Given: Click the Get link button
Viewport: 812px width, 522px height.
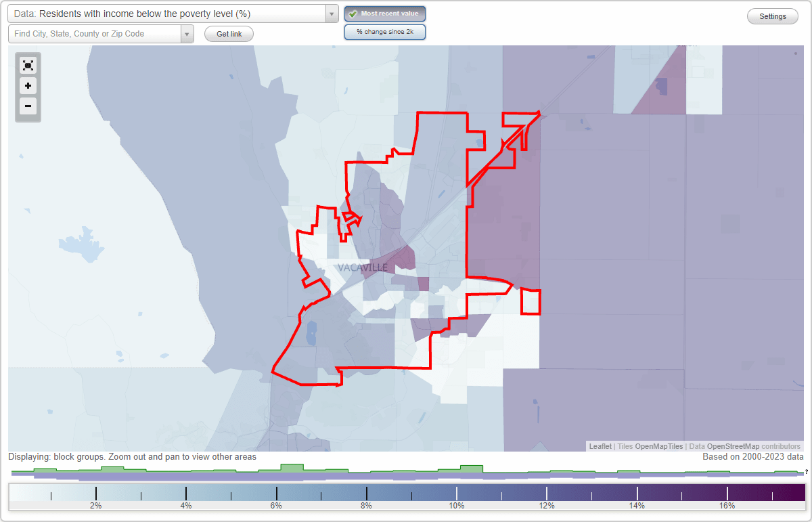Looking at the screenshot, I should 228,33.
